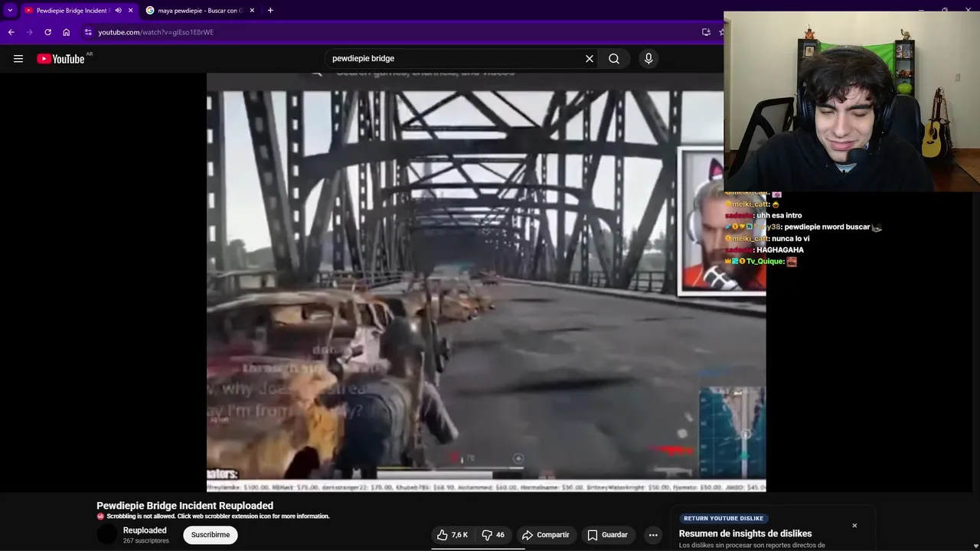
Task: Open more actions three-dot menu
Action: coord(653,535)
